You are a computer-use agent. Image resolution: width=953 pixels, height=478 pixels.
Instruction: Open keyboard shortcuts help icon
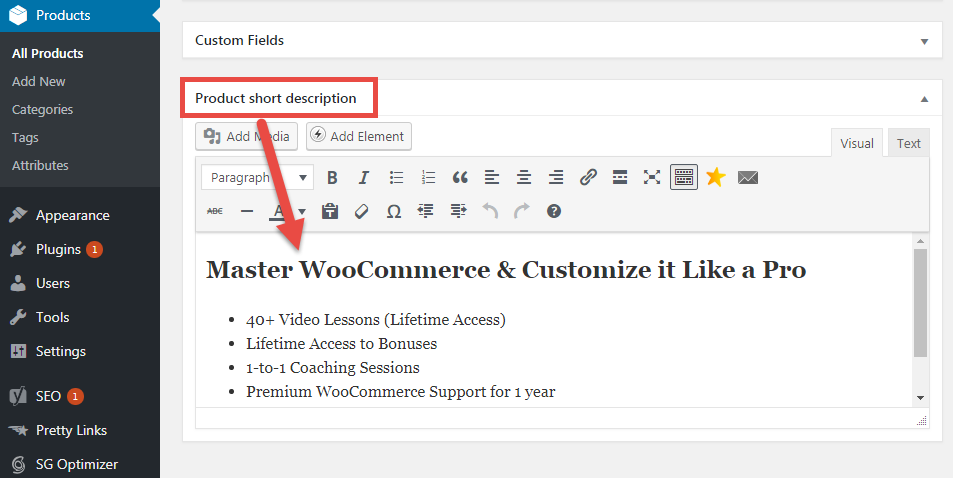pos(553,211)
